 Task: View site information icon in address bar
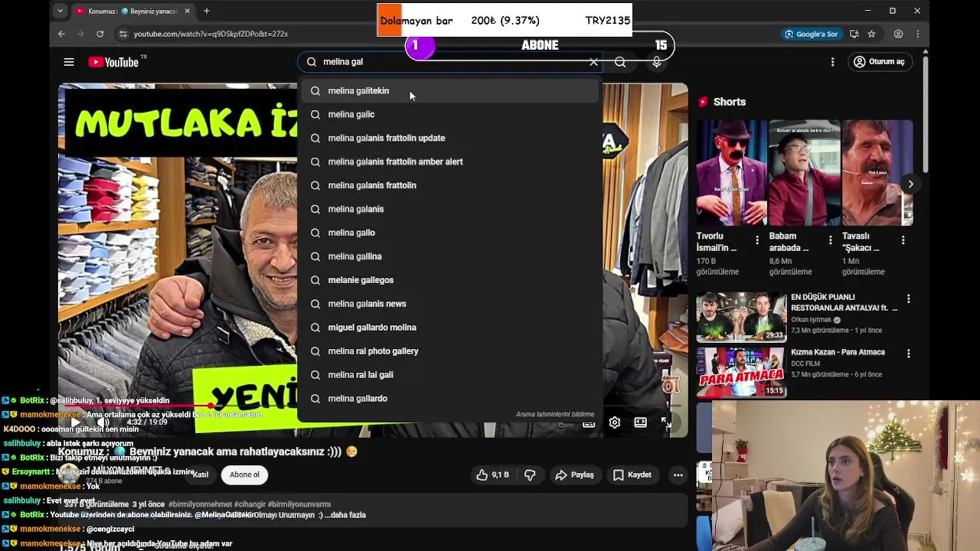tap(123, 34)
